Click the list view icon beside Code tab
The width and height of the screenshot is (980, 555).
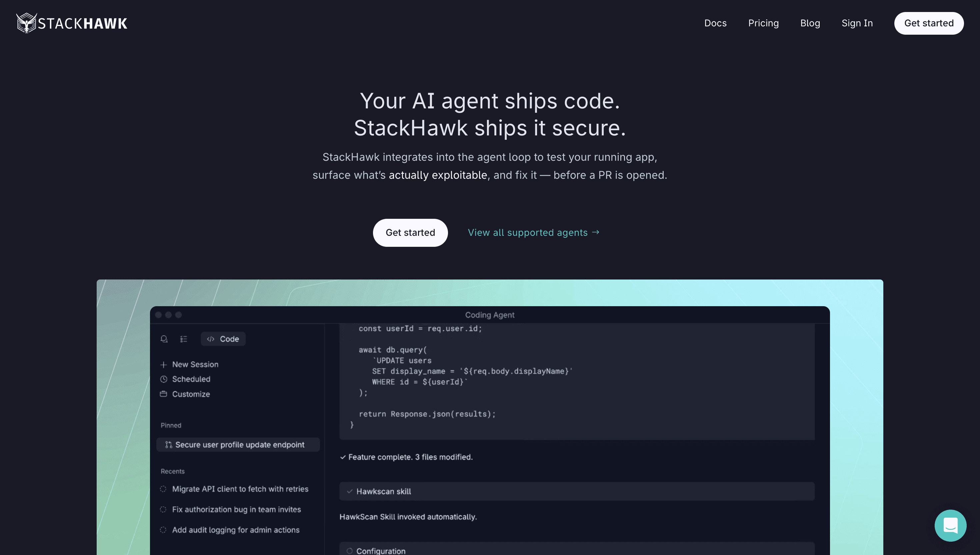tap(184, 339)
